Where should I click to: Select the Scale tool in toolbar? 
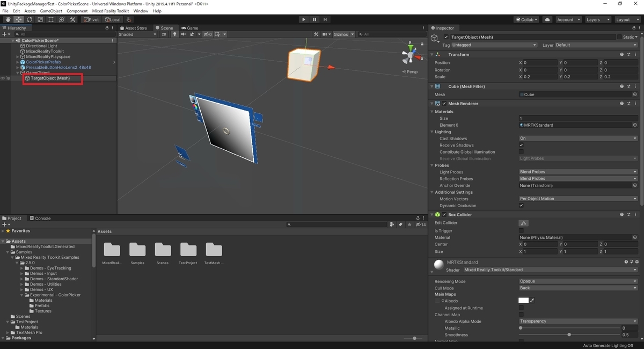pyautogui.click(x=40, y=20)
